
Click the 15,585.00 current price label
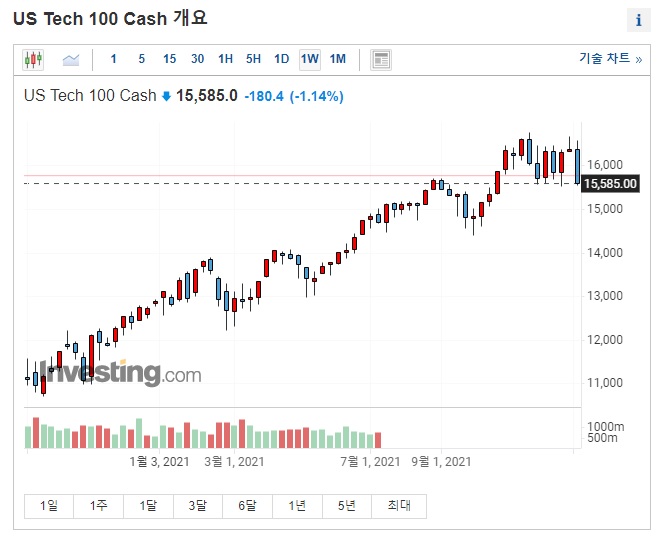click(x=610, y=184)
